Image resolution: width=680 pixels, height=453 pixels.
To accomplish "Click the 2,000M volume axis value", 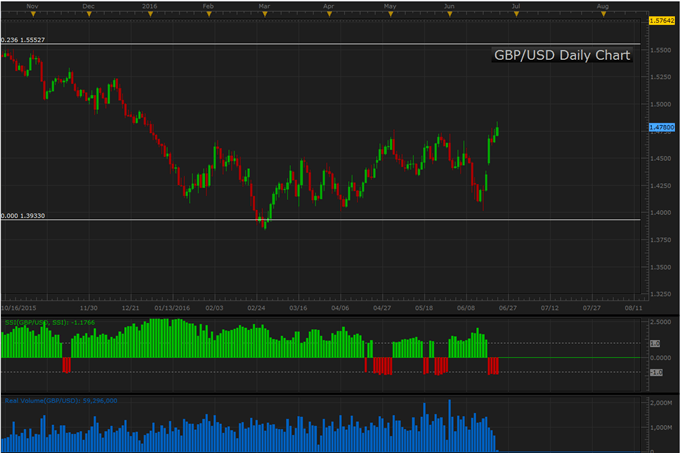I will point(661,403).
